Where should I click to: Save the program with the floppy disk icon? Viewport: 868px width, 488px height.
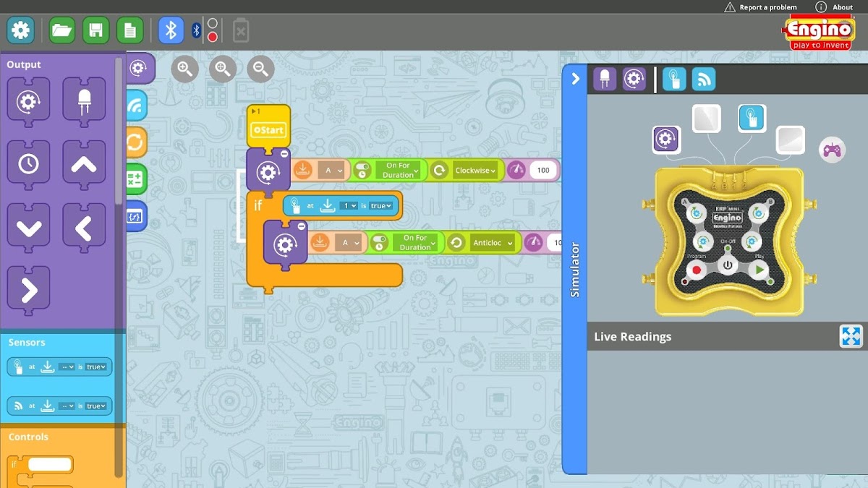(x=96, y=30)
